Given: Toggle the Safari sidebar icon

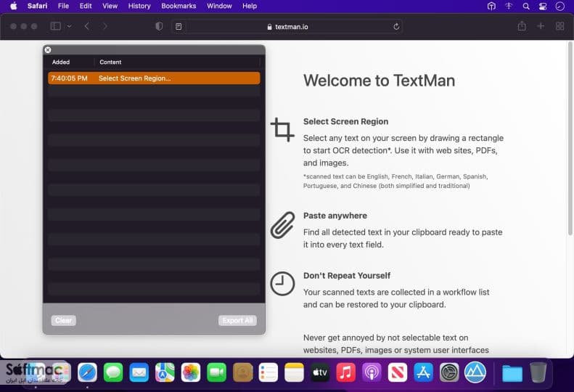Looking at the screenshot, I should point(56,26).
